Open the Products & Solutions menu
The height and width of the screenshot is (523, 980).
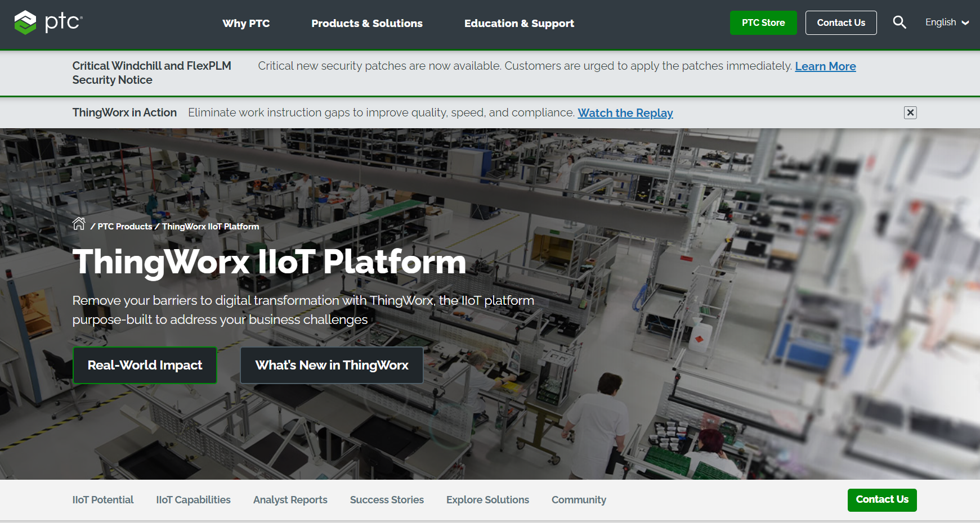367,23
